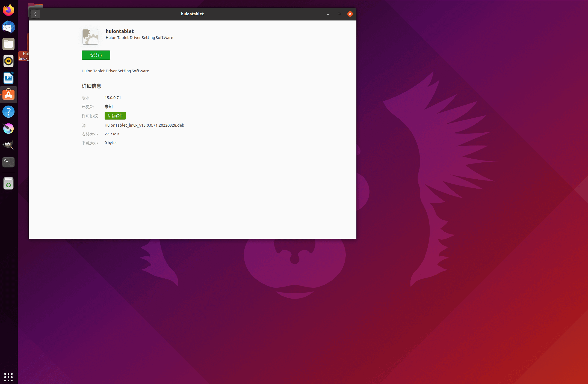Screen dimensions: 588x384
Task: Click the installed size value 27.7 MB
Action: tap(112, 134)
